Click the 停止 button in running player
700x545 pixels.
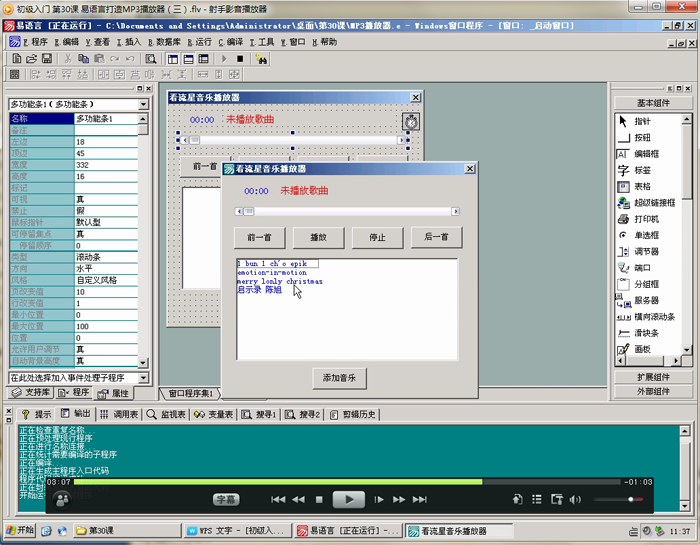pos(378,237)
